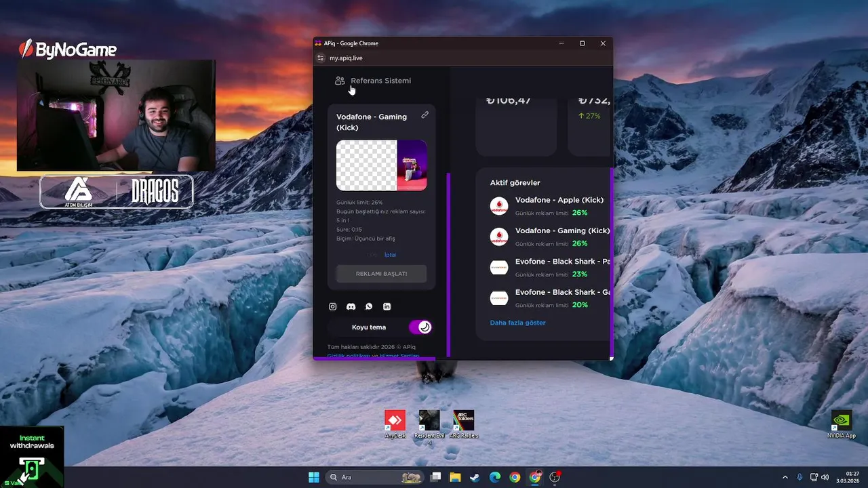868x488 pixels.
Task: Click the Evofone logo on the 23% row
Action: pyautogui.click(x=499, y=268)
